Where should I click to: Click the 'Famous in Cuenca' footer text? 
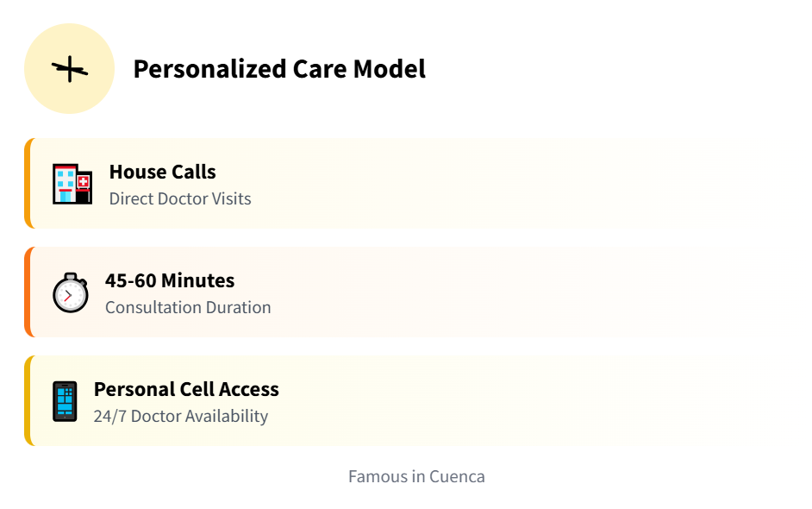point(416,476)
